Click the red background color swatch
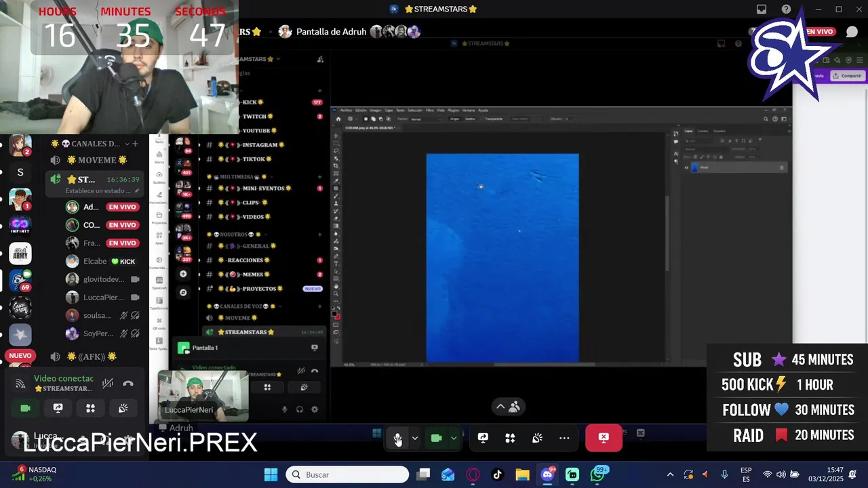The image size is (868, 488). tap(338, 317)
